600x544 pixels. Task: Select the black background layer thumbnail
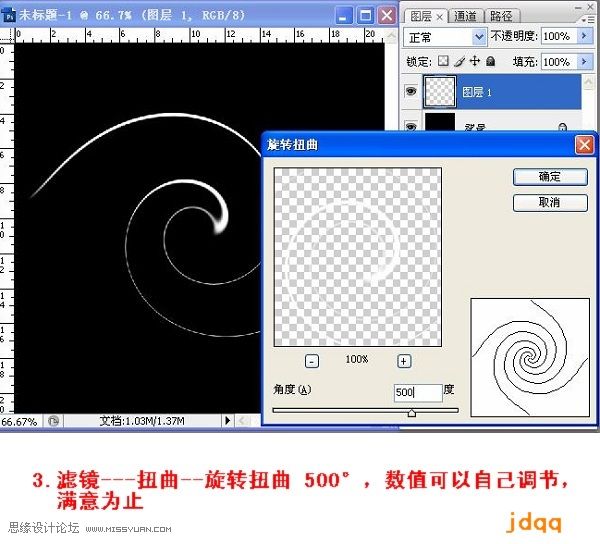(440, 122)
